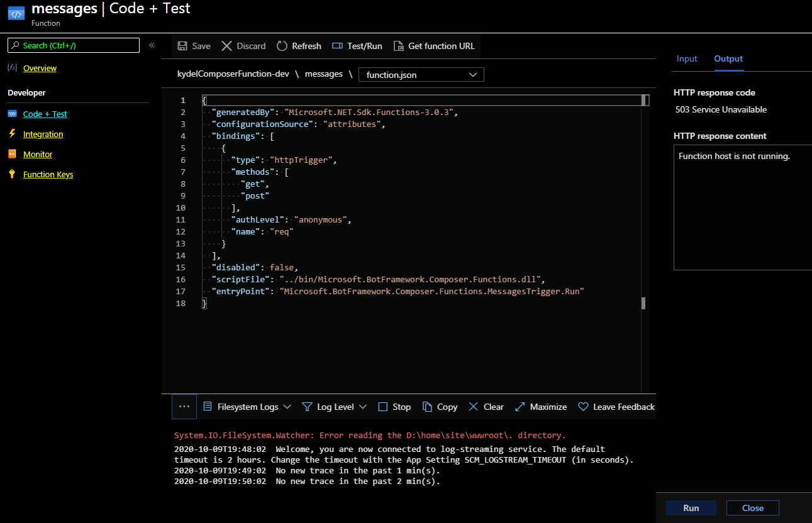Leave feedback about log streaming

pos(616,406)
